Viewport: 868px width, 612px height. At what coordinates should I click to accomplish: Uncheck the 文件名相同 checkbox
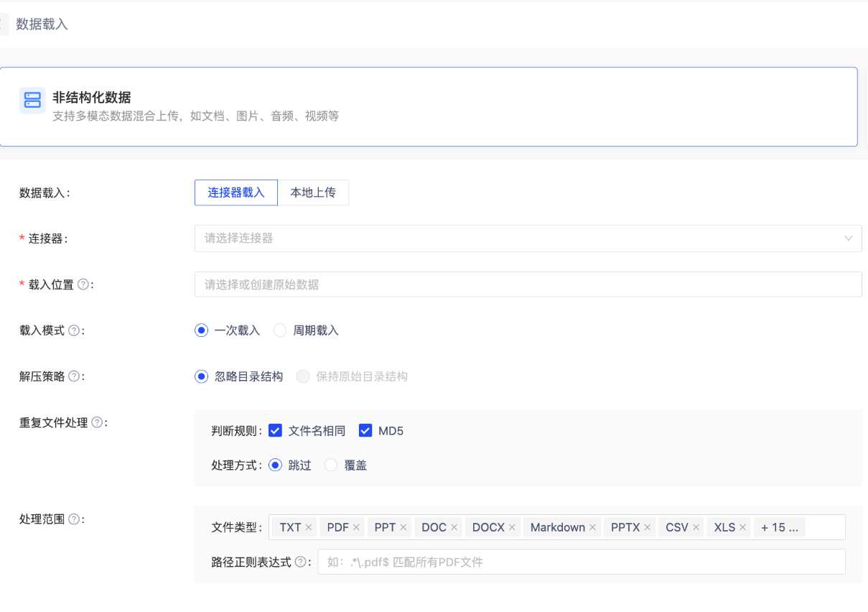275,431
